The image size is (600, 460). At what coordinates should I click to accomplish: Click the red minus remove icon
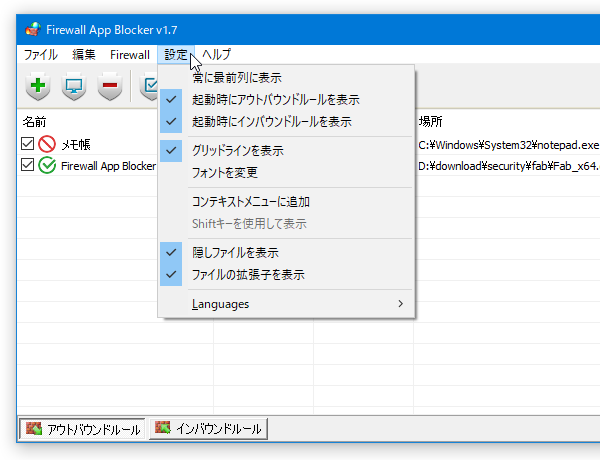point(110,86)
